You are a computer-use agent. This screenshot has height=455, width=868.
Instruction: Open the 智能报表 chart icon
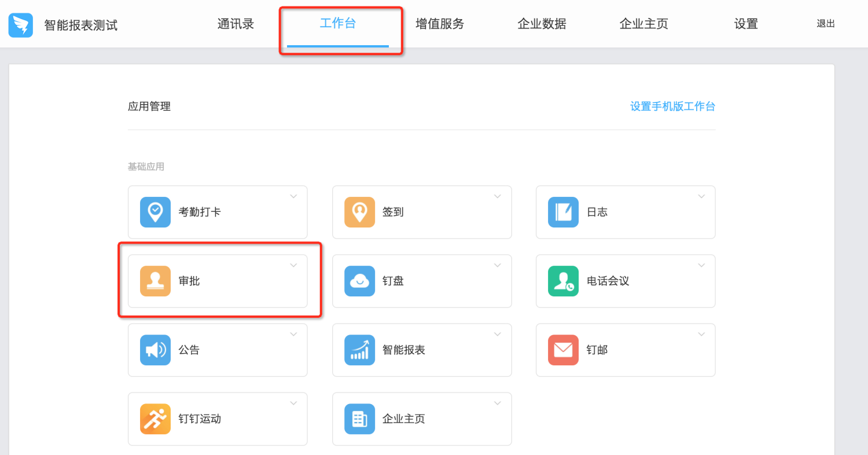tap(359, 350)
